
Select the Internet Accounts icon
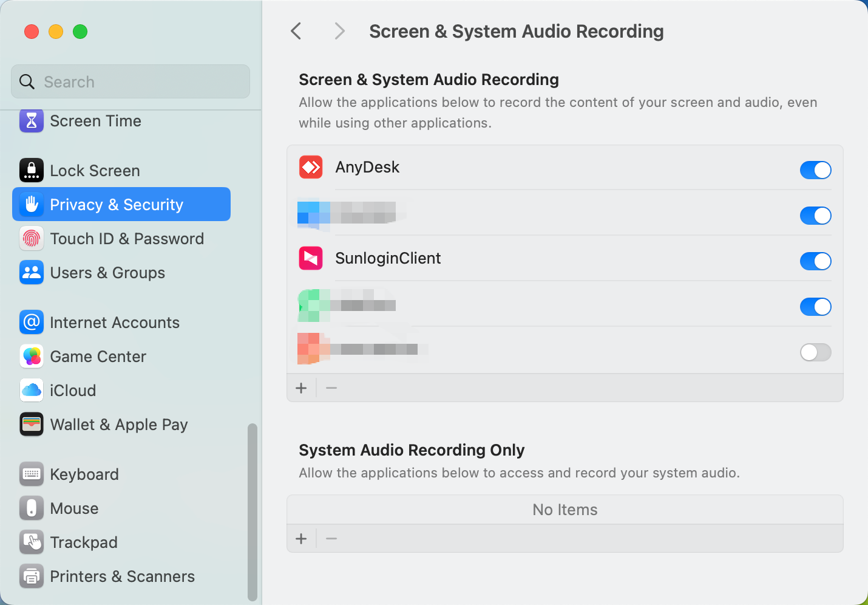click(32, 322)
